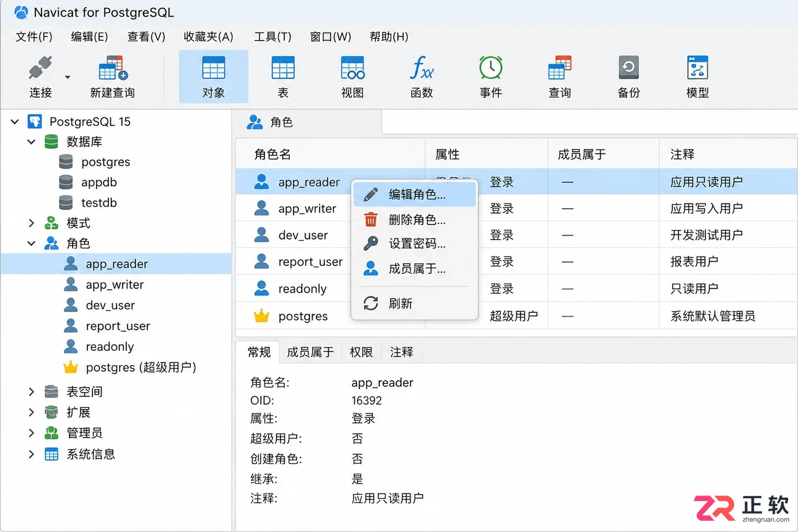Sort by 角色名 column header
Image resolution: width=798 pixels, height=532 pixels.
point(330,154)
